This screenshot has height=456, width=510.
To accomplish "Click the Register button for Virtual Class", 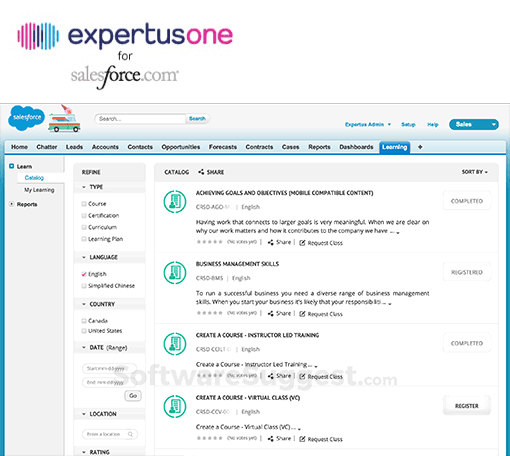I will click(467, 406).
